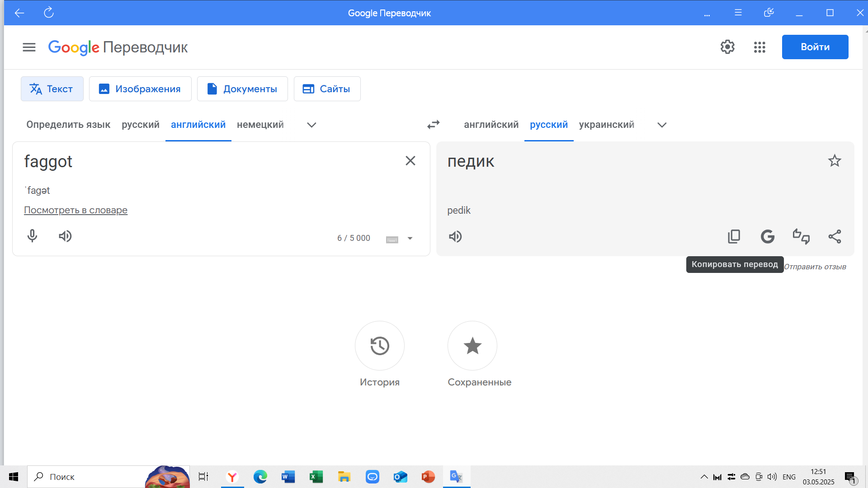Choose русский as the target language
The image size is (868, 488).
click(x=549, y=125)
